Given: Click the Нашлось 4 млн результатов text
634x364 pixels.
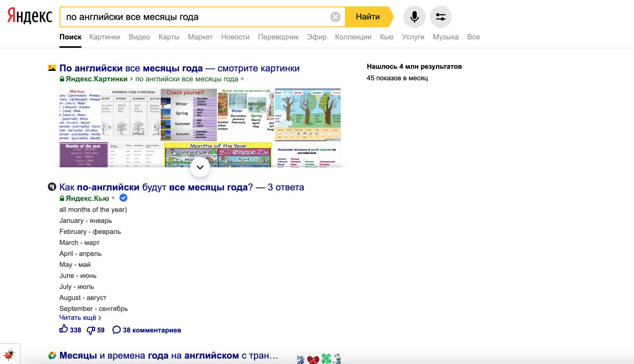Looking at the screenshot, I should click(414, 67).
